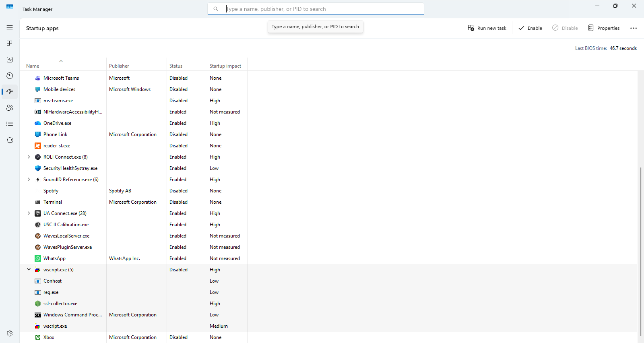Open the Services page icon
644x343 pixels.
pos(10,140)
